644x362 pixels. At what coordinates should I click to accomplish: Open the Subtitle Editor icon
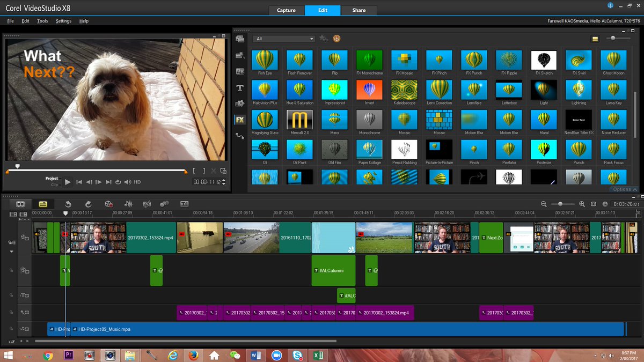[184, 204]
